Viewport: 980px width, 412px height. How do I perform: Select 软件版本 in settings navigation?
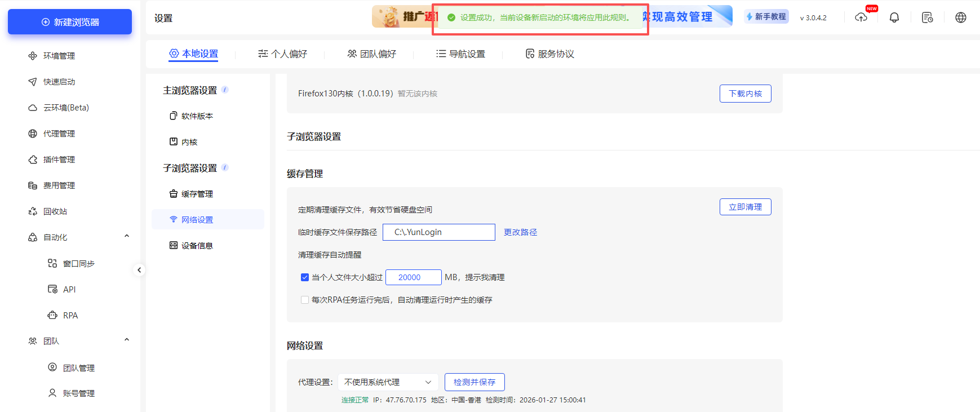pos(208,116)
